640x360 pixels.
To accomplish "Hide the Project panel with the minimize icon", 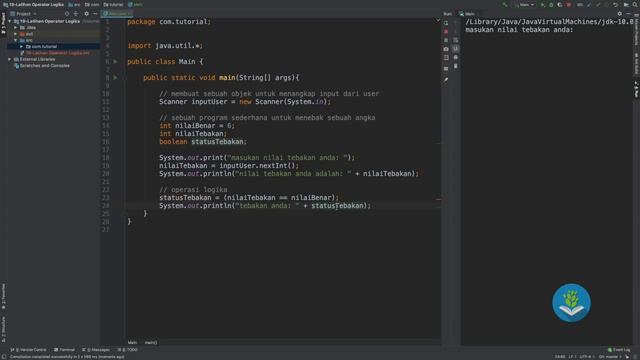I will pyautogui.click(x=95, y=13).
